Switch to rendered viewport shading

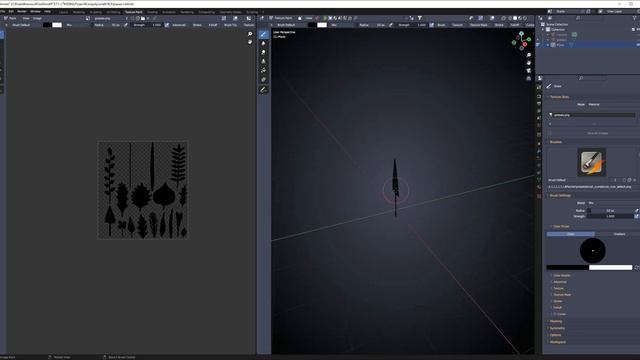pyautogui.click(x=525, y=18)
